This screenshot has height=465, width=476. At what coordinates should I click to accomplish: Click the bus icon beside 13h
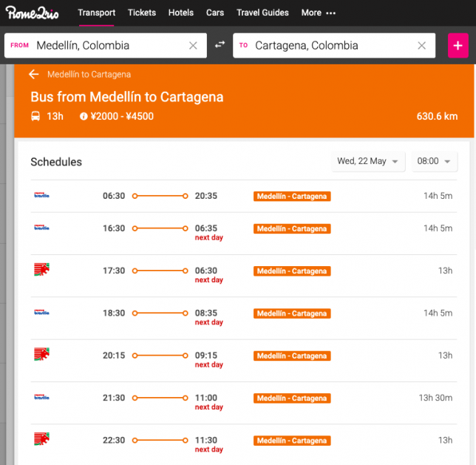[35, 116]
